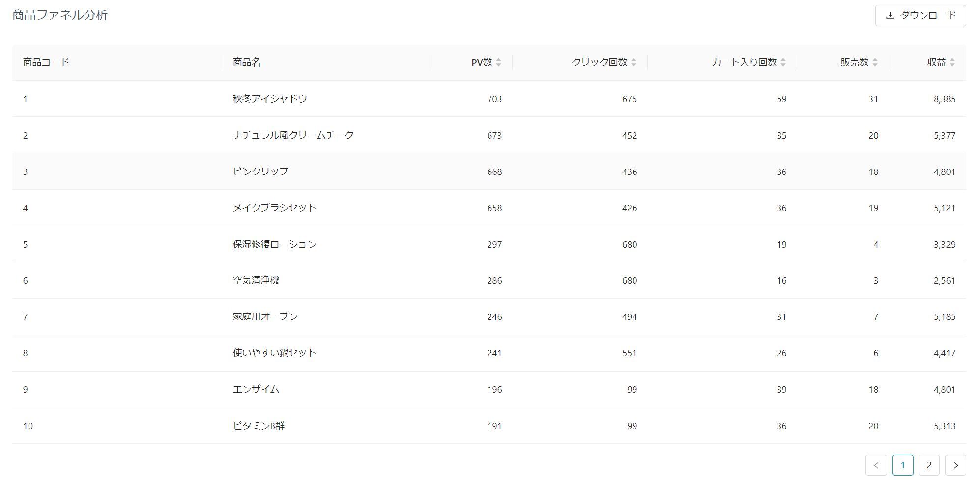980x487 pixels.
Task: Click the ダウンロード button
Action: point(920,15)
